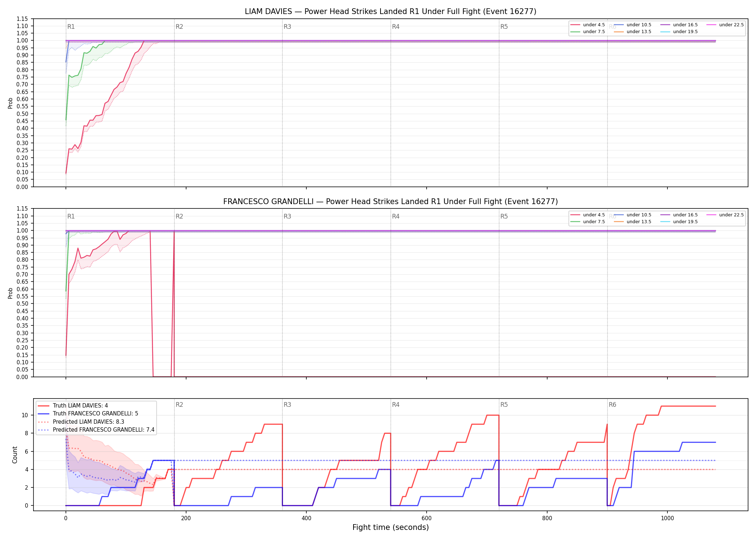
Task: Click 0.50 tick on Grandelli Prob axis
Action: pos(22,304)
